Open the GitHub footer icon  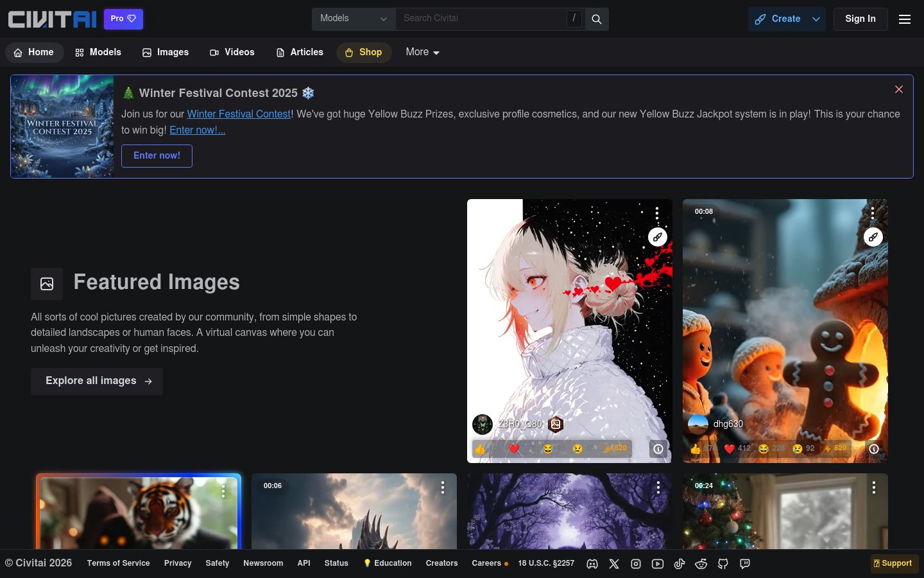[x=723, y=564]
